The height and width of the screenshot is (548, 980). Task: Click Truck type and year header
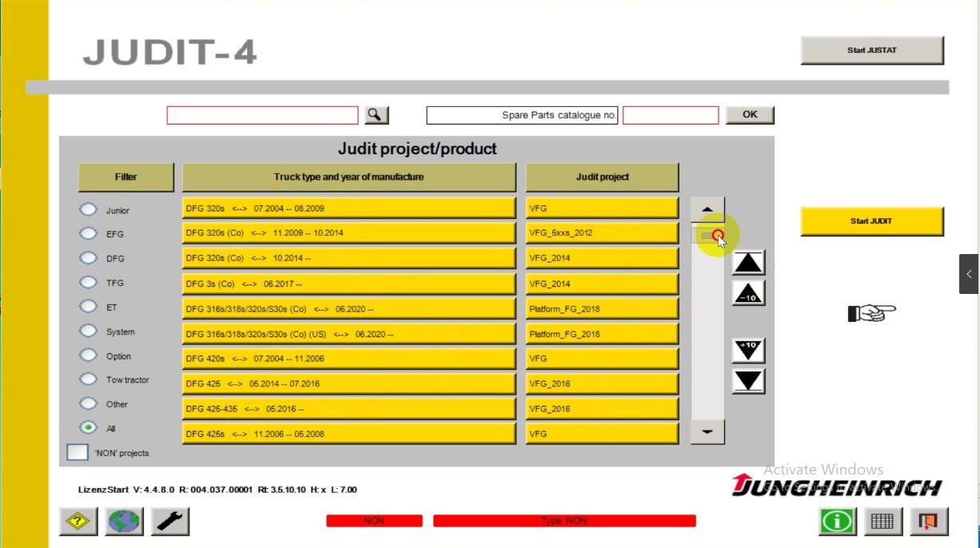coord(349,177)
